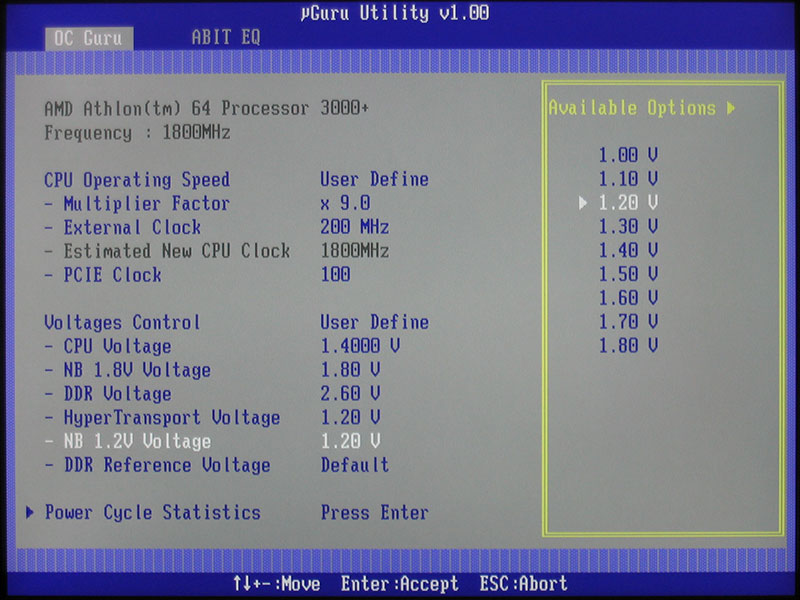
Task: Select the HyperTransport Voltage row
Action: [162, 418]
